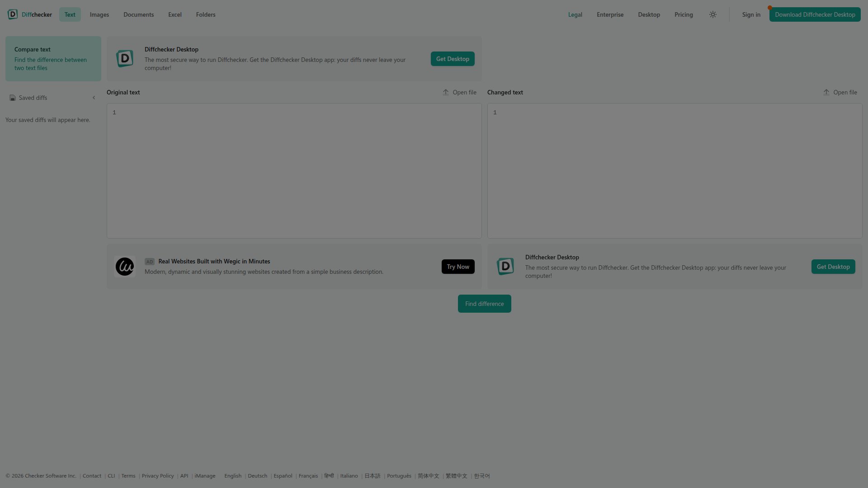Viewport: 868px width, 488px height.
Task: Collapse the Saved diffs sidebar chevron
Action: (x=94, y=98)
